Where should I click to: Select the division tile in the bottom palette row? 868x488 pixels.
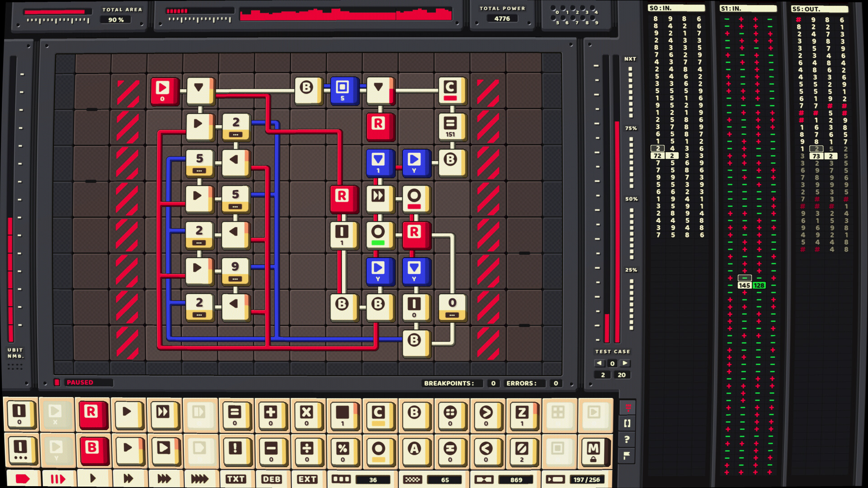coord(308,450)
